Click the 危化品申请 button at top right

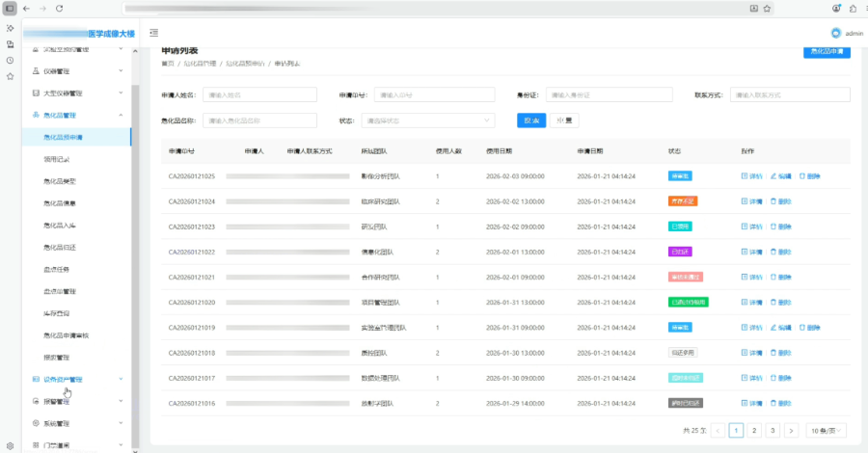(x=827, y=51)
